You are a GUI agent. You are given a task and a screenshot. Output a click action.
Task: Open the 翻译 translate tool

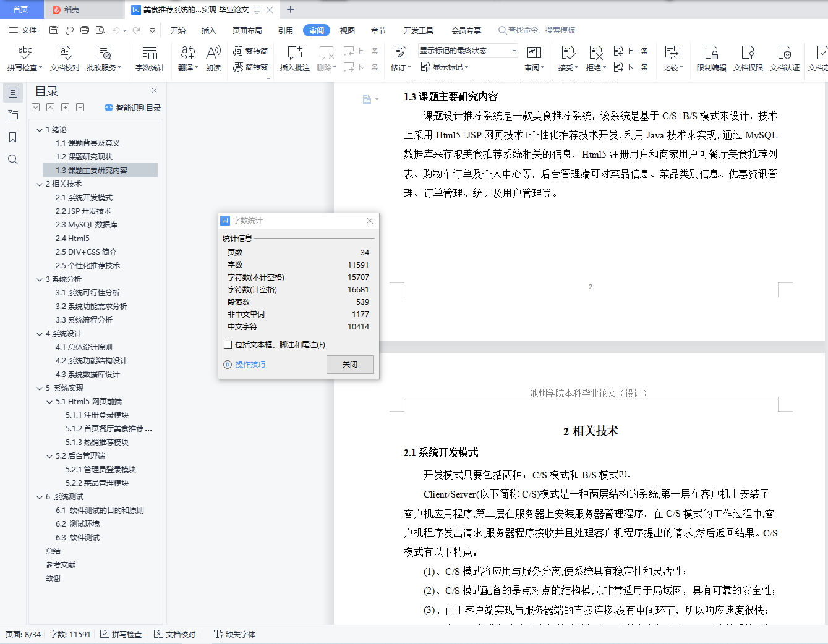pyautogui.click(x=188, y=59)
